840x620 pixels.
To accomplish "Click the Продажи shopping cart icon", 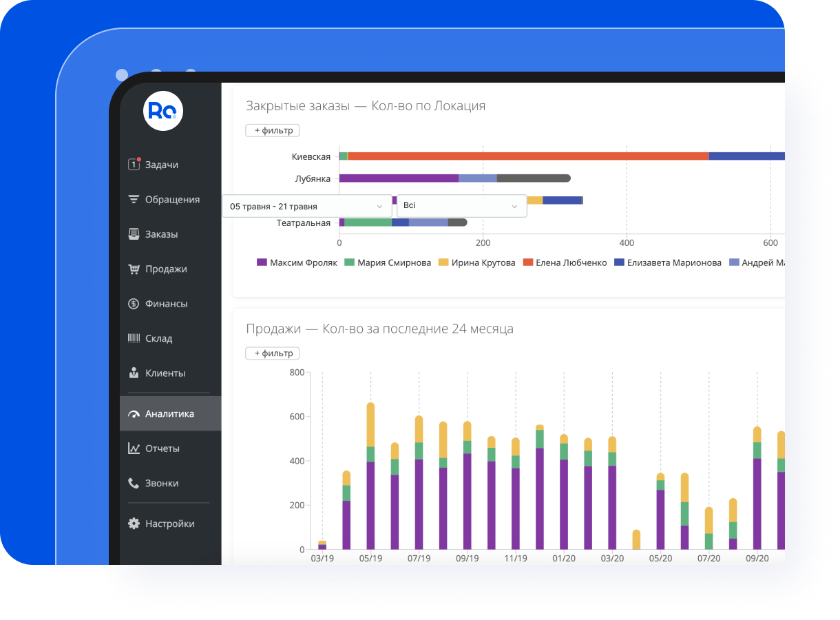I will 134,269.
